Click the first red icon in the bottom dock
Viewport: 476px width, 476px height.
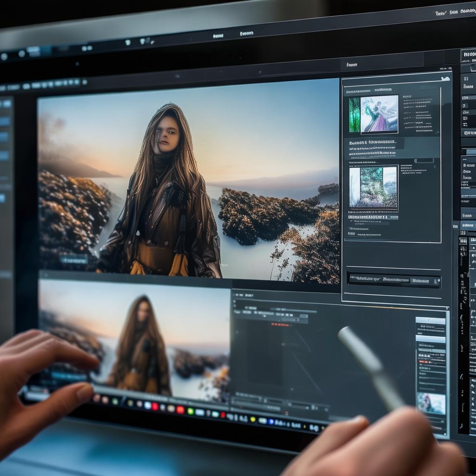click(x=154, y=406)
